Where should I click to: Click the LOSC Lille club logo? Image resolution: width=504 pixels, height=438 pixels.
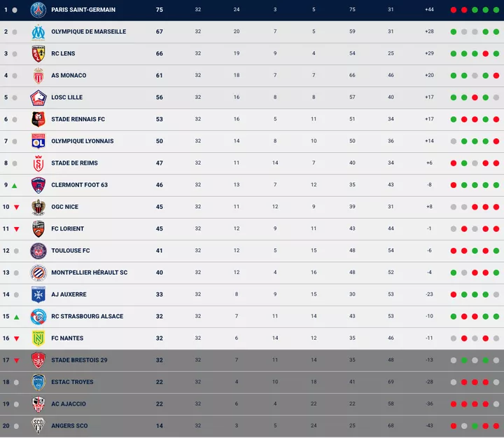tap(38, 97)
